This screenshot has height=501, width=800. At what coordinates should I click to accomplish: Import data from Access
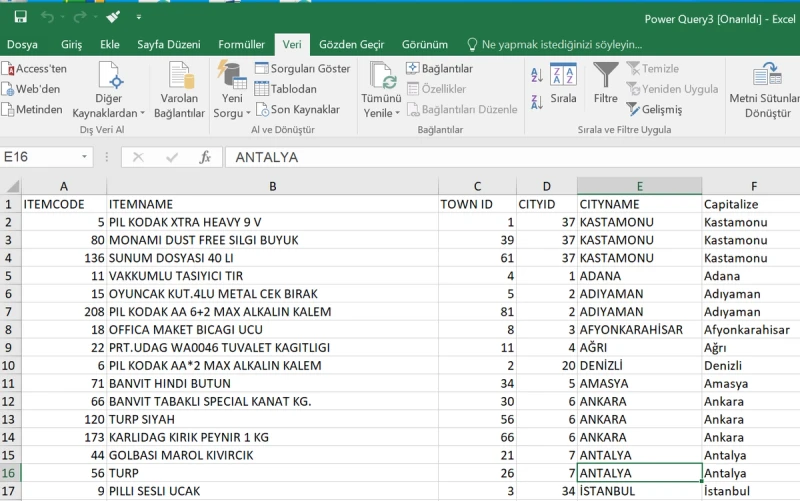coord(34,68)
